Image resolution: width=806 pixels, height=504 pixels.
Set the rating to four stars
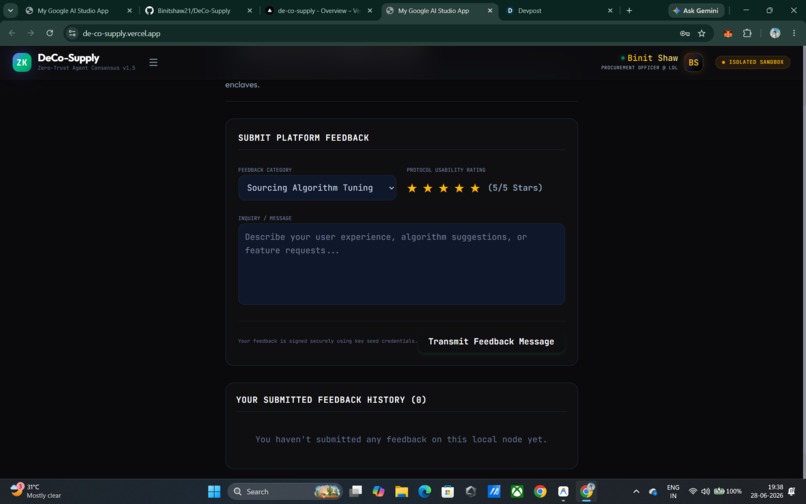point(459,188)
